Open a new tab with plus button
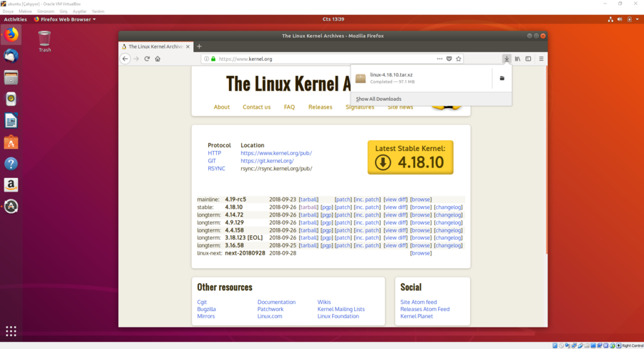The width and height of the screenshot is (644, 349). coord(199,46)
